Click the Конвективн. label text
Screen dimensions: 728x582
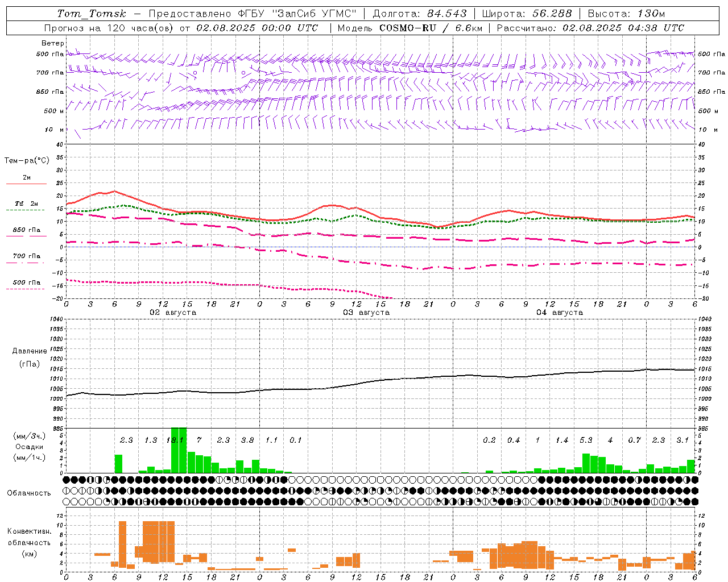pyautogui.click(x=29, y=531)
